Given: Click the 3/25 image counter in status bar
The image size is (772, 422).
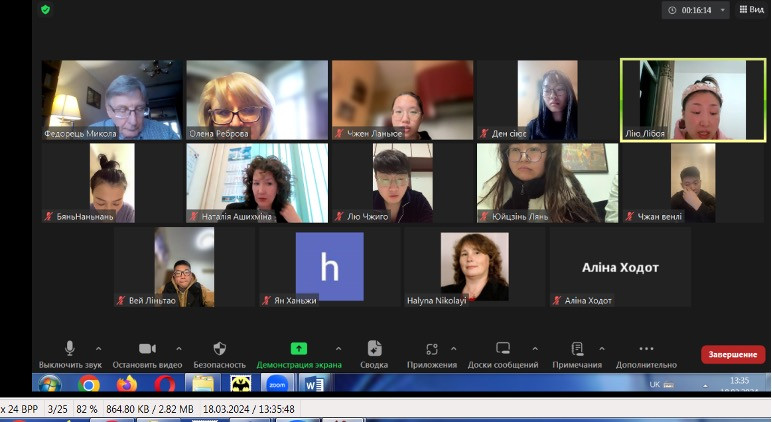Looking at the screenshot, I should (57, 409).
